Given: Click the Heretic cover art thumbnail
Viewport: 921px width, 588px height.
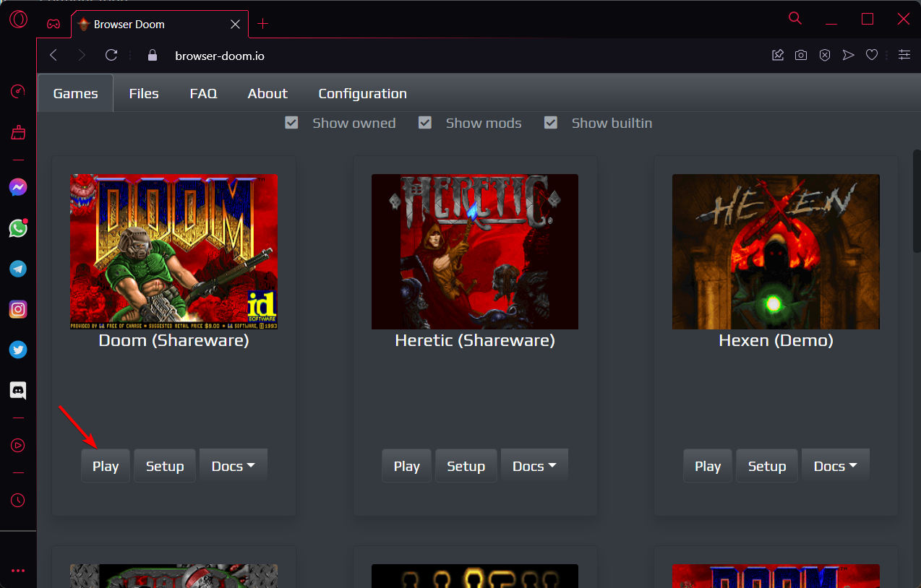Looking at the screenshot, I should coord(475,251).
